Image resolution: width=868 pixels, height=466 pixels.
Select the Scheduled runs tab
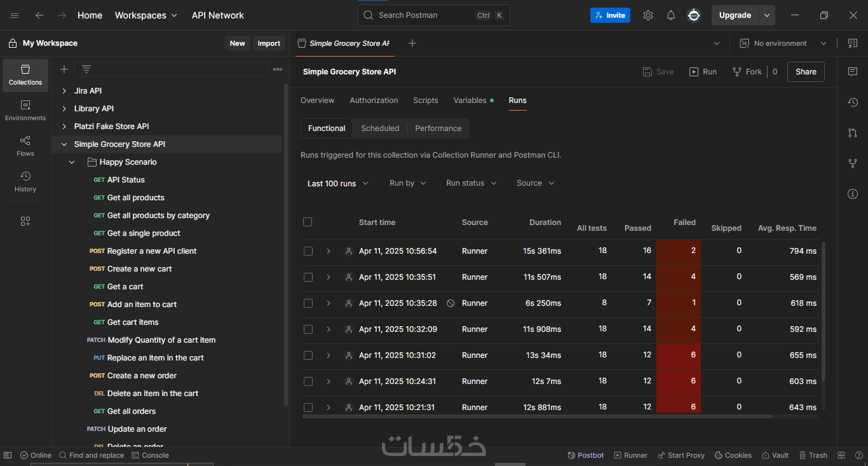380,128
